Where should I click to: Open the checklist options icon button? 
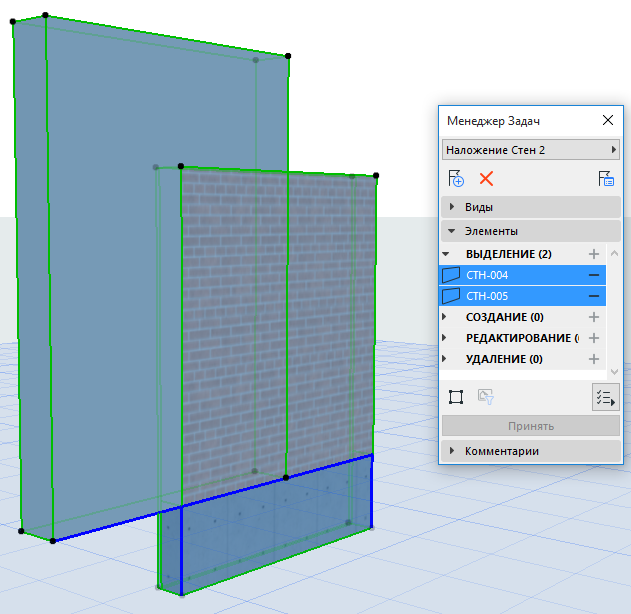[x=605, y=397]
